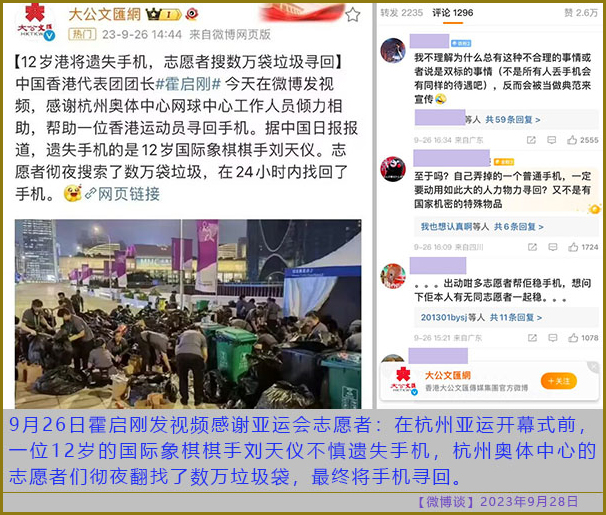Select the 评论 1296 tab
The width and height of the screenshot is (606, 515).
[x=453, y=13]
